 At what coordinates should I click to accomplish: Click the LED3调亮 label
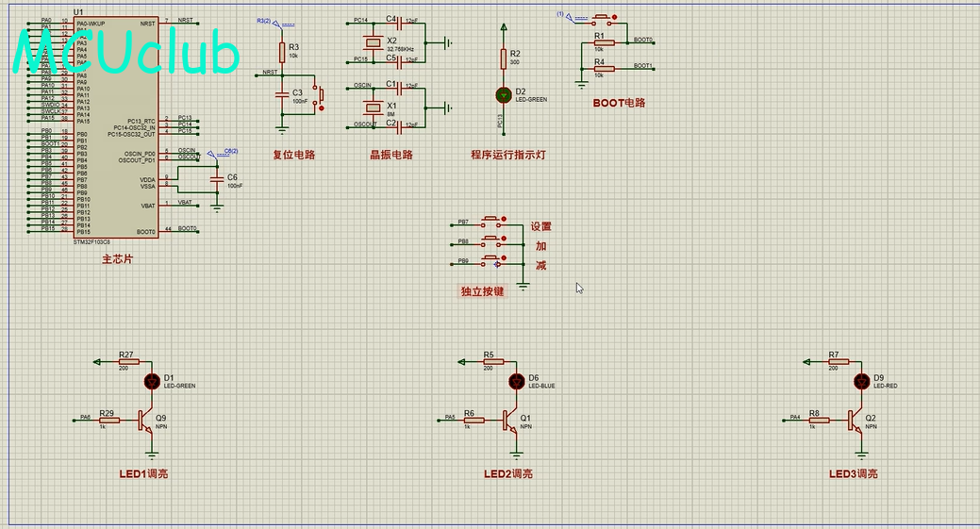coord(853,474)
